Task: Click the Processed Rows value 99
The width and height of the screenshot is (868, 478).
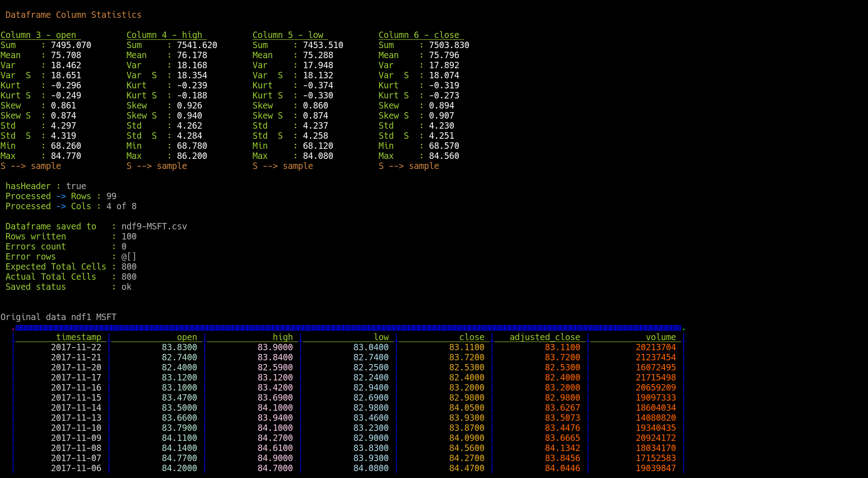Action: pos(111,196)
